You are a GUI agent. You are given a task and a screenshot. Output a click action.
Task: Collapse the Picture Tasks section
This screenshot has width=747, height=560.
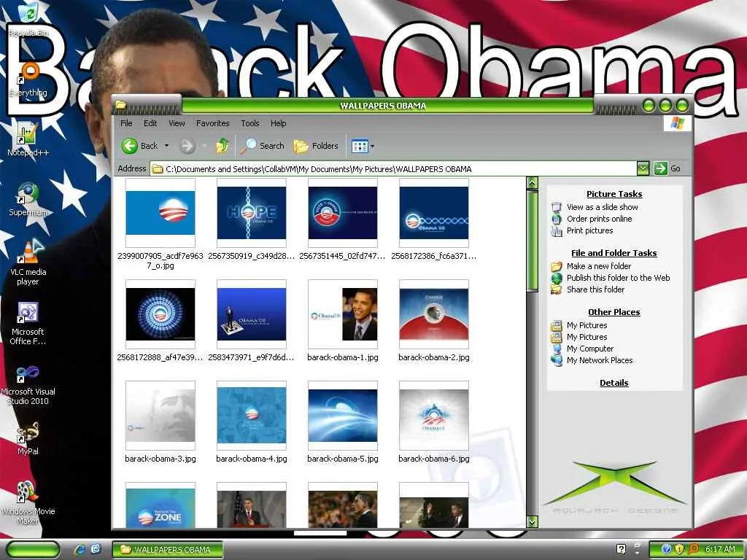pos(614,194)
